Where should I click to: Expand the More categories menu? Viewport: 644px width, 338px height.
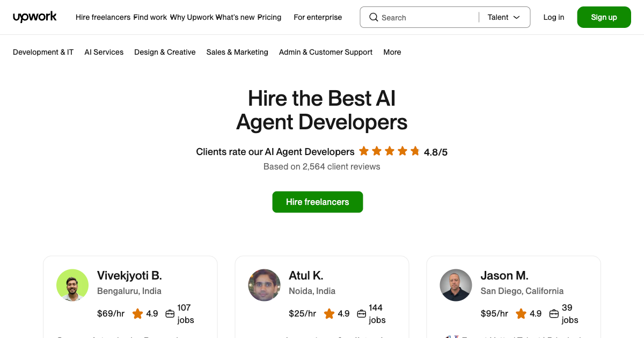point(392,52)
